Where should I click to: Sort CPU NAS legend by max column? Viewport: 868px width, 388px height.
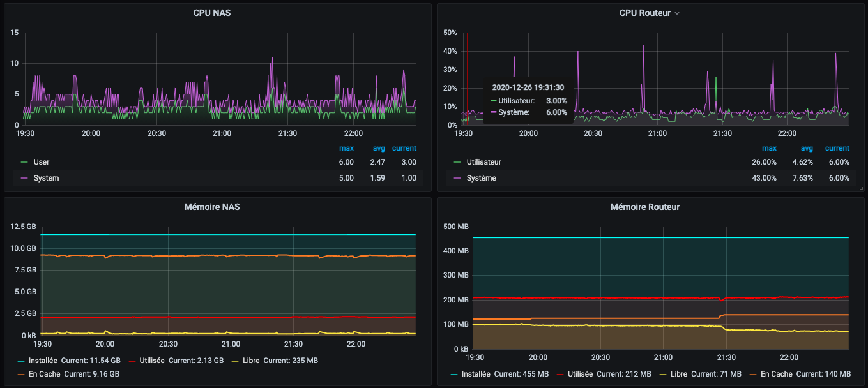point(346,148)
